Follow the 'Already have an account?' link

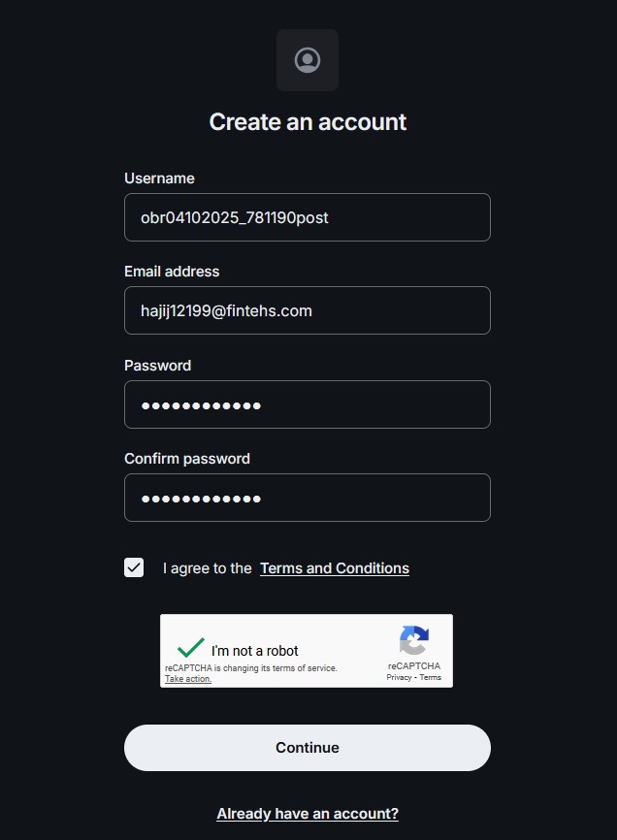tap(308, 814)
